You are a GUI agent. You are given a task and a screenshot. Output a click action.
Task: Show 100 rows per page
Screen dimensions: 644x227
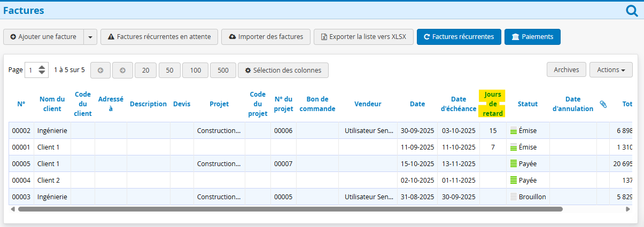coord(195,70)
